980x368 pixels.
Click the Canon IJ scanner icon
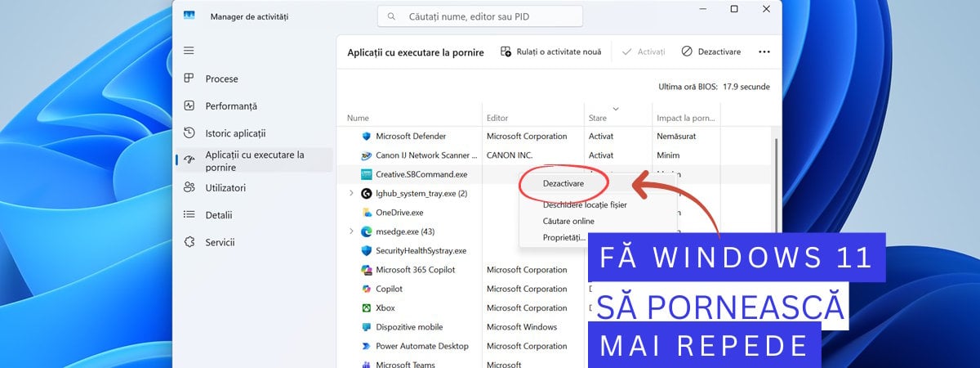point(367,155)
